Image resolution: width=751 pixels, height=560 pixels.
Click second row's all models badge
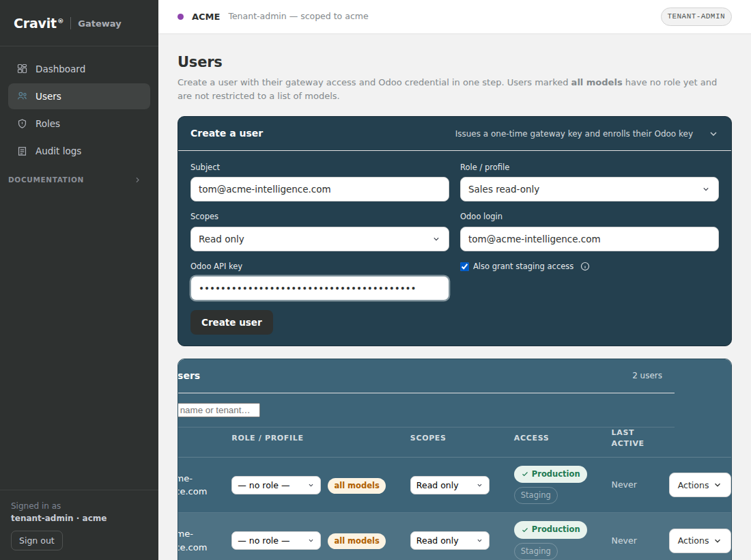click(x=356, y=540)
